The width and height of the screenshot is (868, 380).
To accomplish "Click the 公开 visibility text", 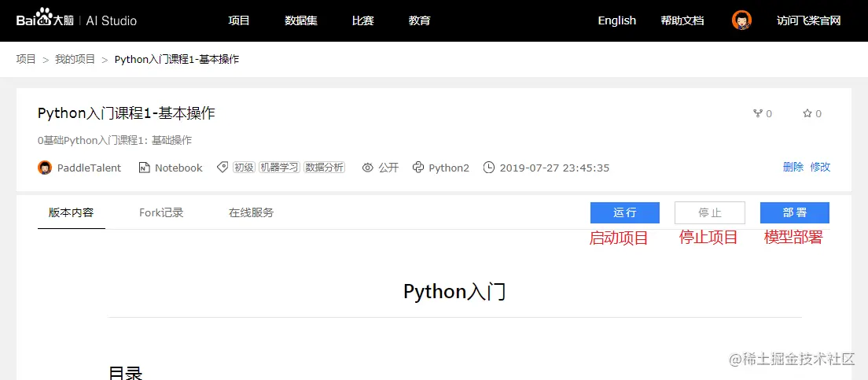I will pos(388,168).
